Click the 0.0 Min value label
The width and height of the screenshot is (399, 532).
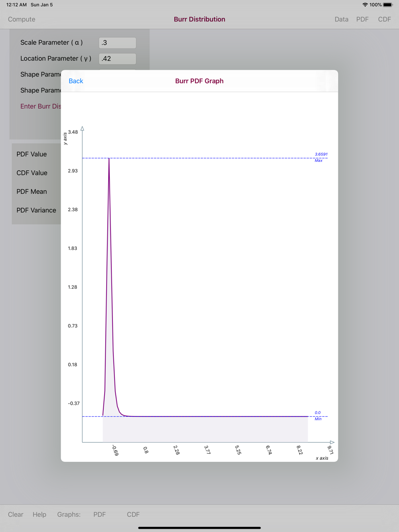pyautogui.click(x=318, y=413)
